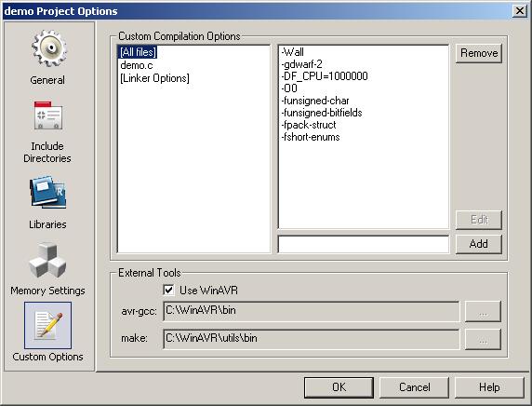
Task: Open the General settings gear icon
Action: (49, 48)
